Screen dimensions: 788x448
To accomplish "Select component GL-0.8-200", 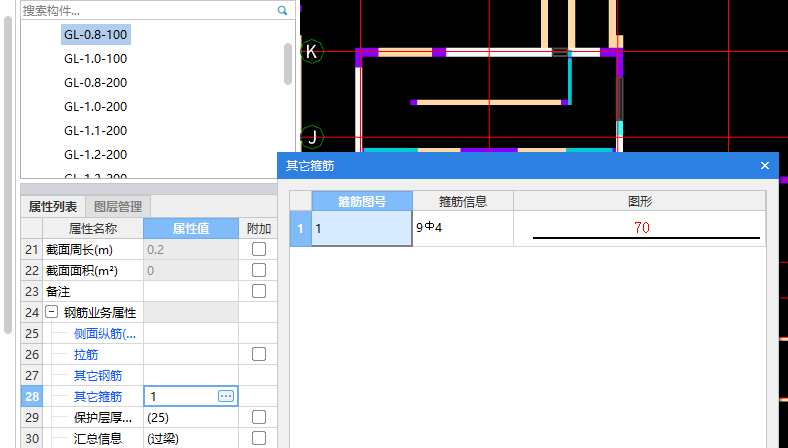I will click(x=95, y=82).
